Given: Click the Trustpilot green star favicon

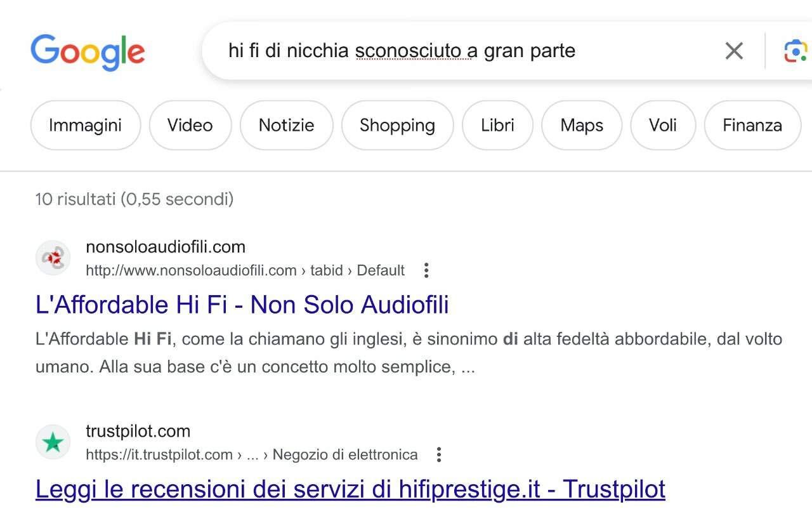Looking at the screenshot, I should pyautogui.click(x=53, y=442).
